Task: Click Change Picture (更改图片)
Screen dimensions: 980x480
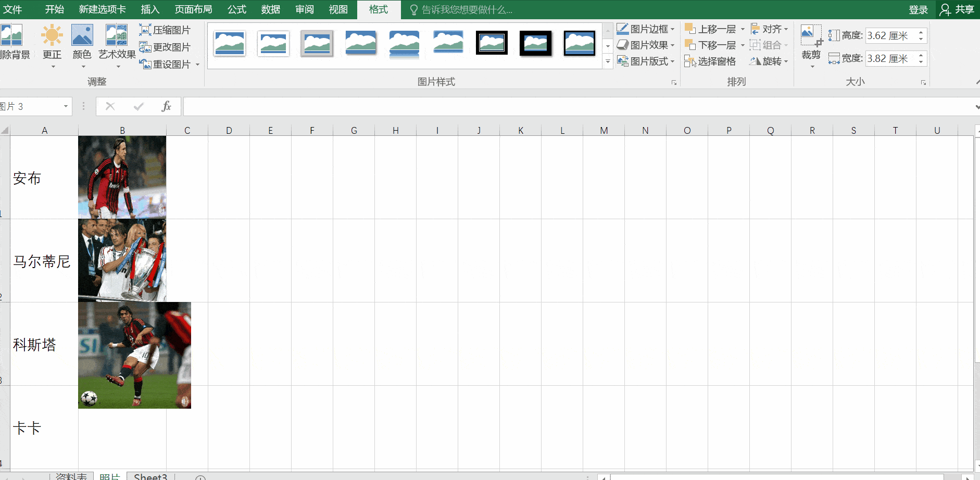Action: (165, 47)
